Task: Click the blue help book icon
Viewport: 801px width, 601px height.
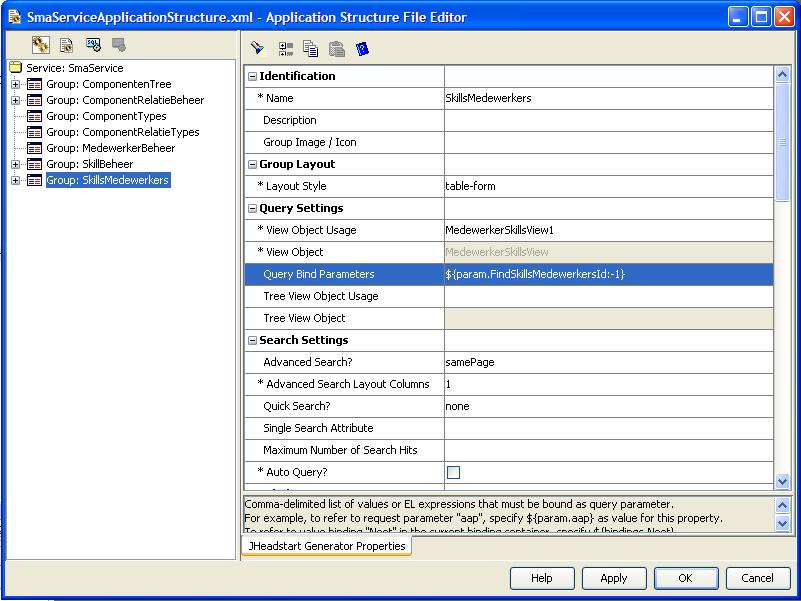Action: click(362, 48)
